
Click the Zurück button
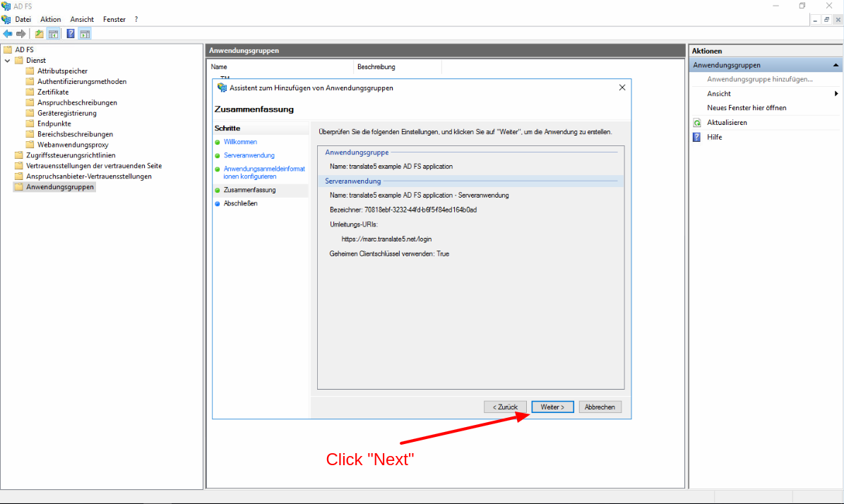[x=504, y=407]
